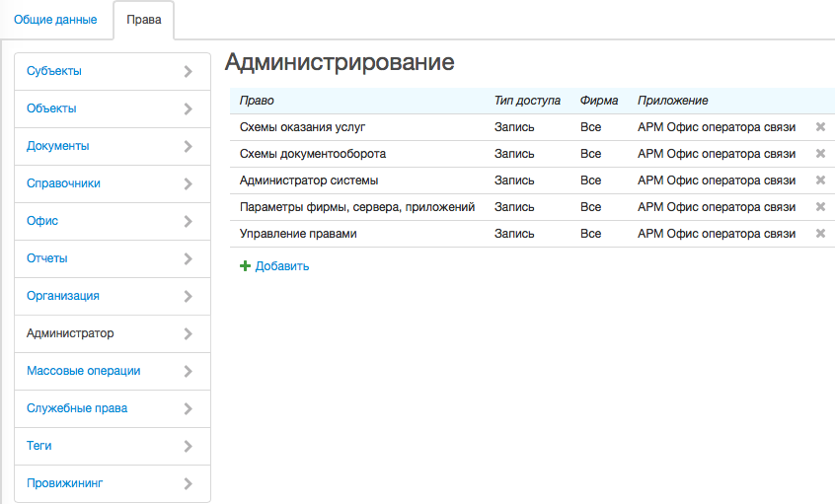Open the Отчеты rights category
Screen dimensions: 835x504
pyautogui.click(x=113, y=258)
